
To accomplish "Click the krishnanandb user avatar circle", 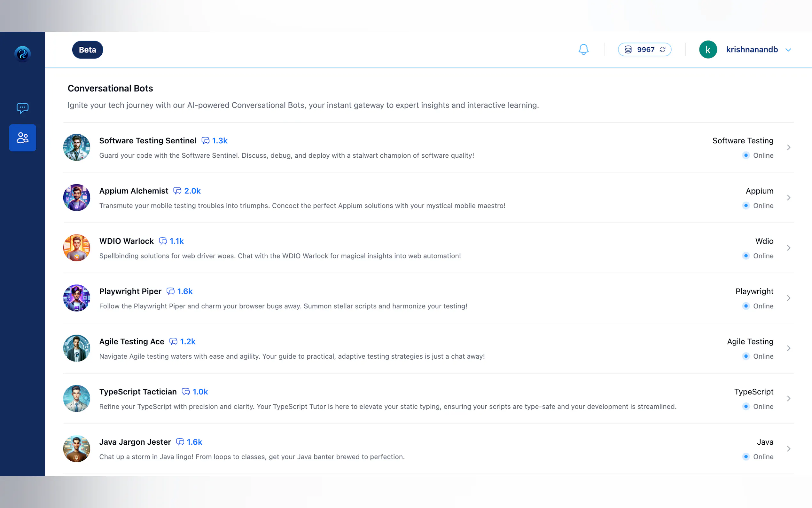I will [708, 49].
